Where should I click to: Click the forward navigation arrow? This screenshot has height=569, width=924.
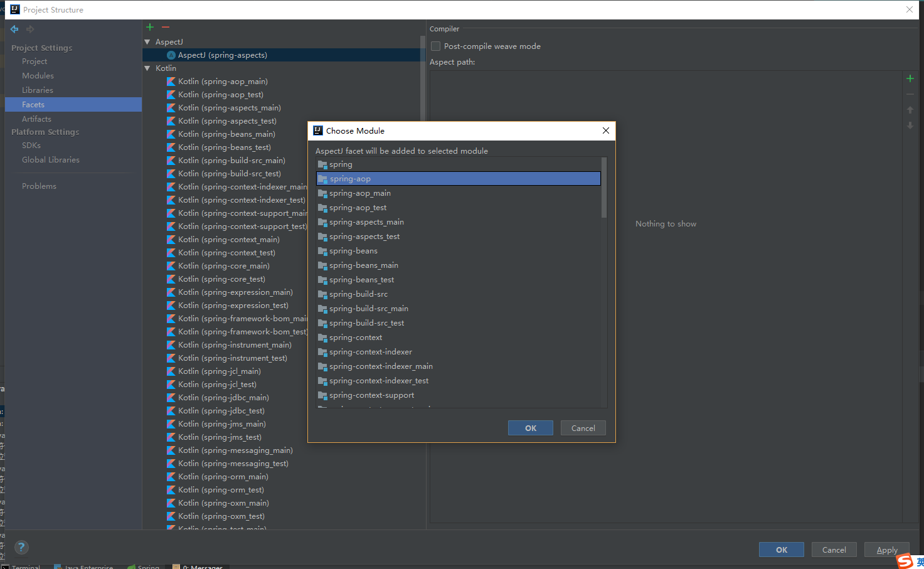click(x=30, y=29)
